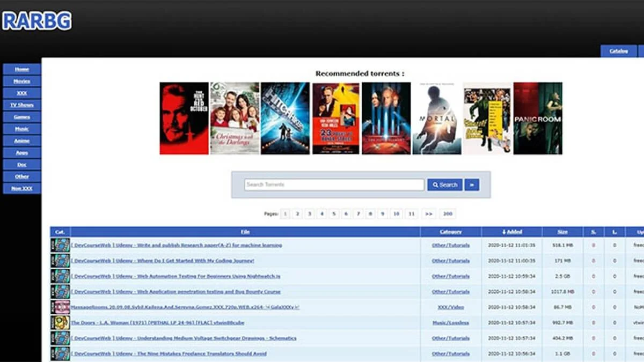Go to Home in the sidebar
Viewport: 644px width, 362px height.
point(22,69)
